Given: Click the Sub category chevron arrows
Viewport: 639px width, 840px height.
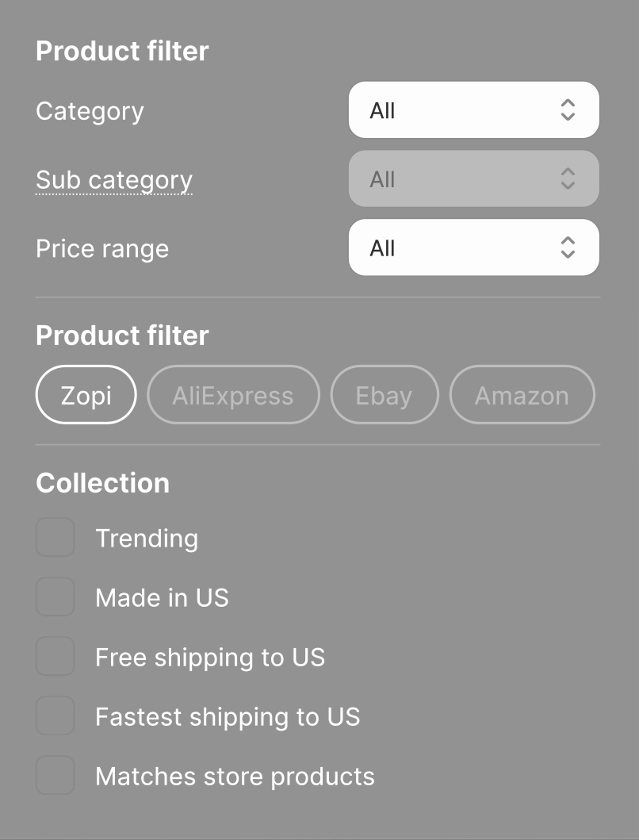Looking at the screenshot, I should pos(568,179).
